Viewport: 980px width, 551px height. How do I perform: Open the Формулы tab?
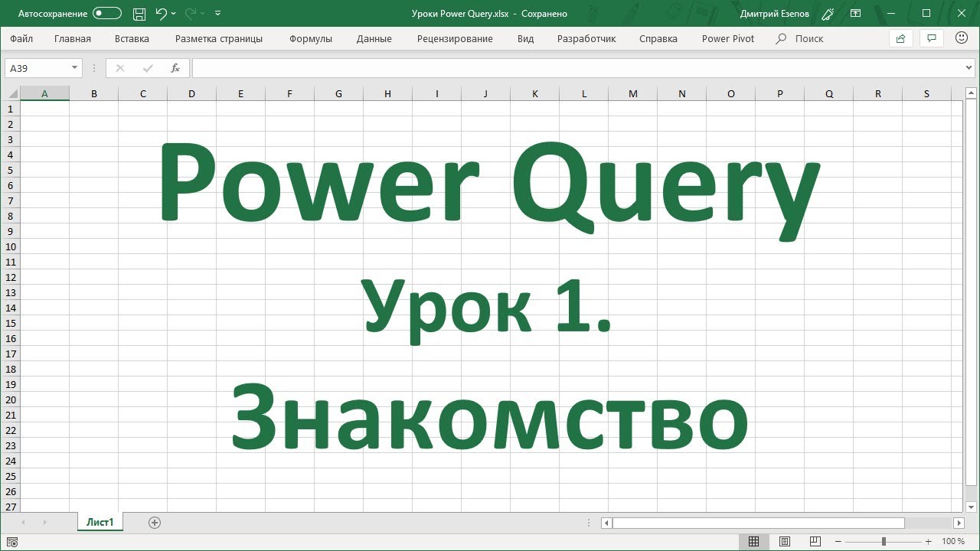click(x=311, y=38)
